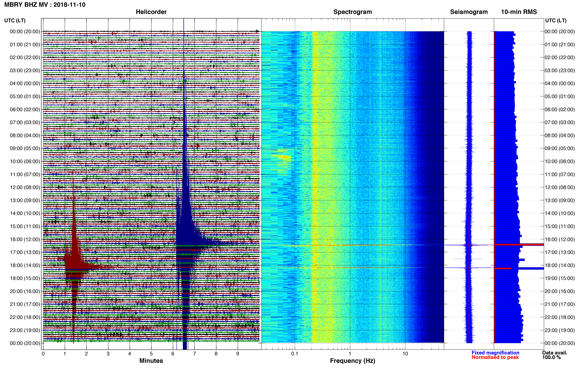This screenshot has height=368, width=588.
Task: Click 02:00 (22:00) on the RMS panel time axis
Action: point(560,57)
